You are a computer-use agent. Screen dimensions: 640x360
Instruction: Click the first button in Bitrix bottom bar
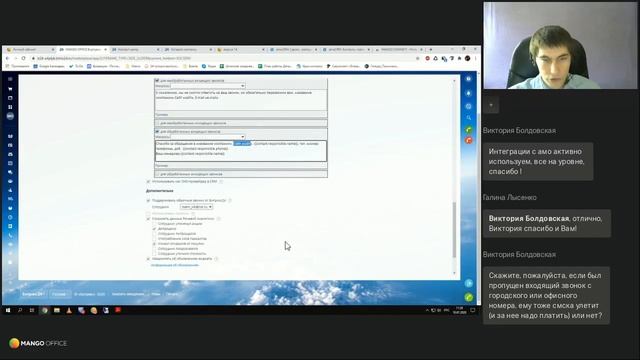coord(33,294)
